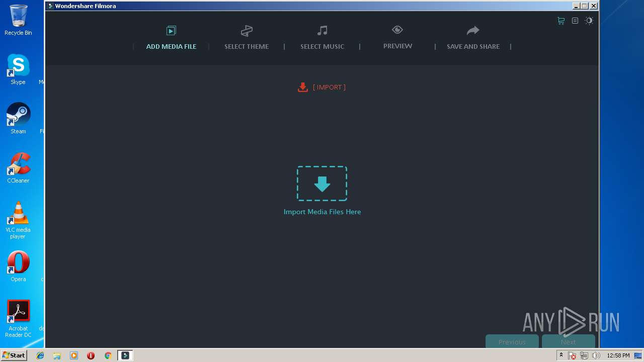
Task: Launch Internet Explorer from taskbar
Action: [40, 355]
